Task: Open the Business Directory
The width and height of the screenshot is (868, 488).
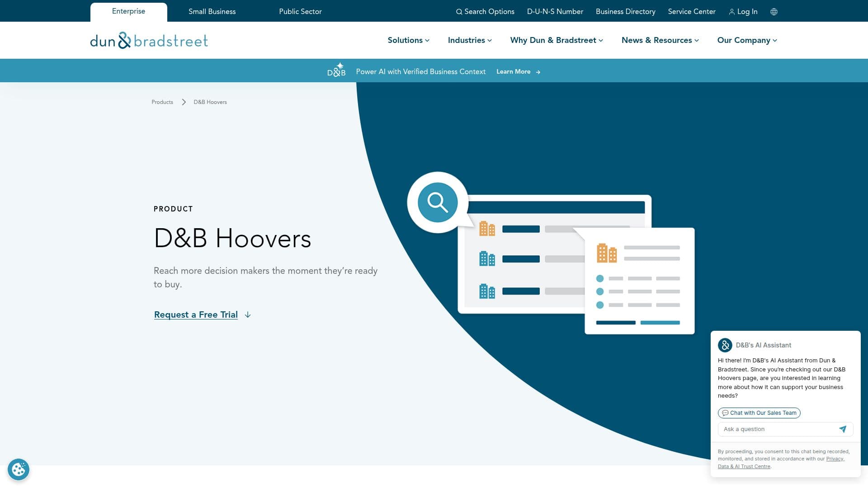Action: click(x=625, y=12)
